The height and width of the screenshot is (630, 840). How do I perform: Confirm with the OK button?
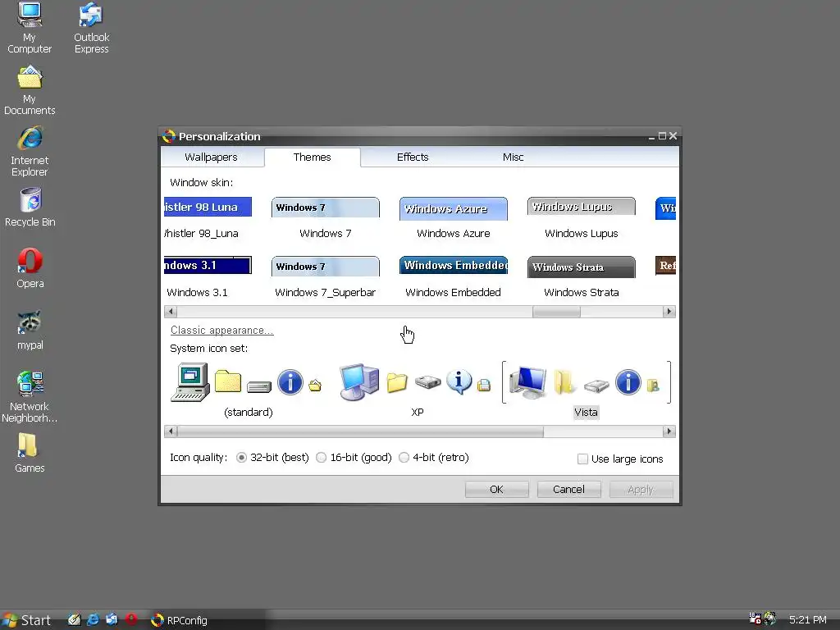[496, 489]
